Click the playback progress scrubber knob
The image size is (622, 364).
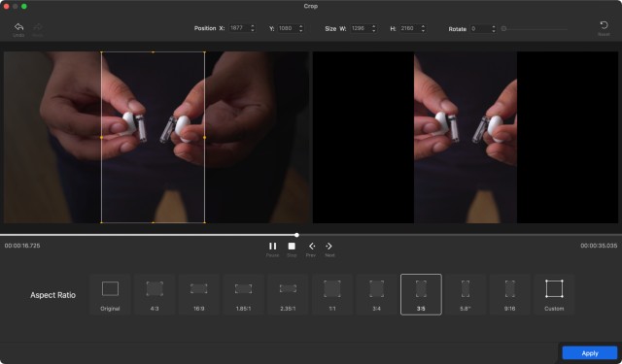pyautogui.click(x=296, y=235)
